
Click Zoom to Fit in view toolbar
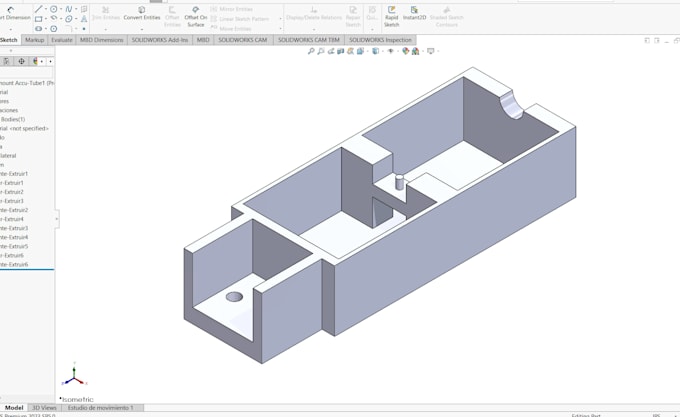pyautogui.click(x=311, y=51)
